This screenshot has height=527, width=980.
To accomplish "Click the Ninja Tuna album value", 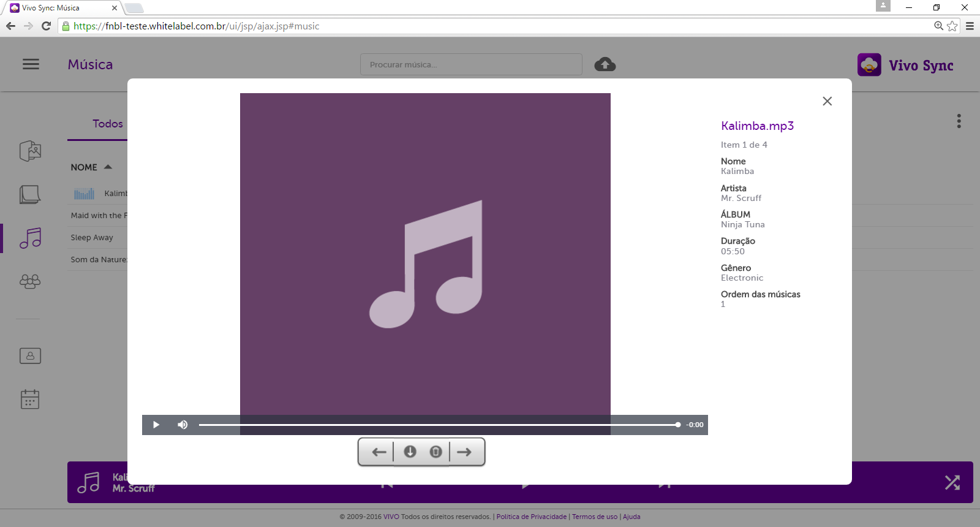I will [743, 224].
